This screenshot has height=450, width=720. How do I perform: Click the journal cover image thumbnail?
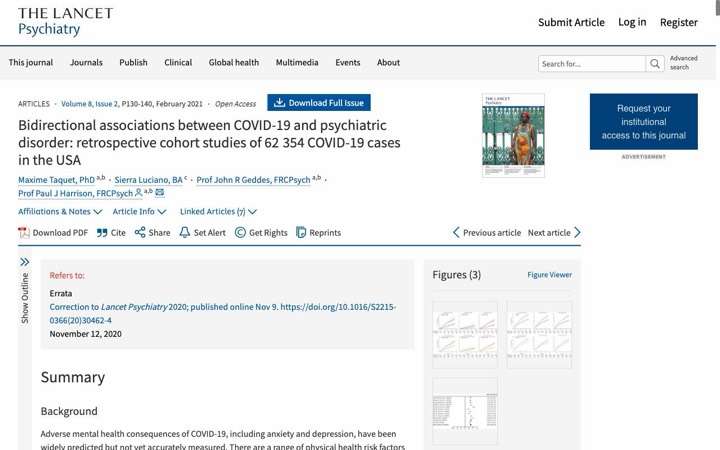click(x=513, y=135)
